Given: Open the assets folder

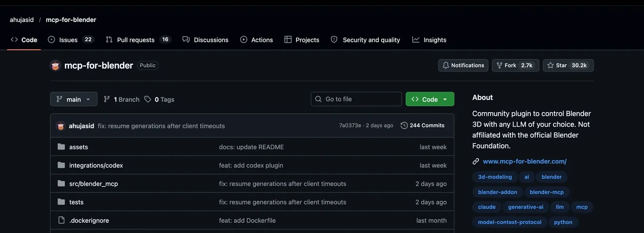Looking at the screenshot, I should click(79, 147).
